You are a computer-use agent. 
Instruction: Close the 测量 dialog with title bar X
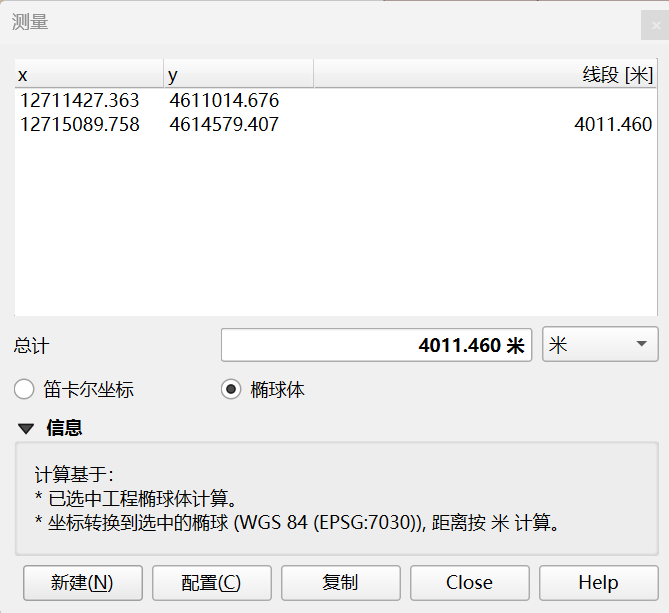[655, 24]
